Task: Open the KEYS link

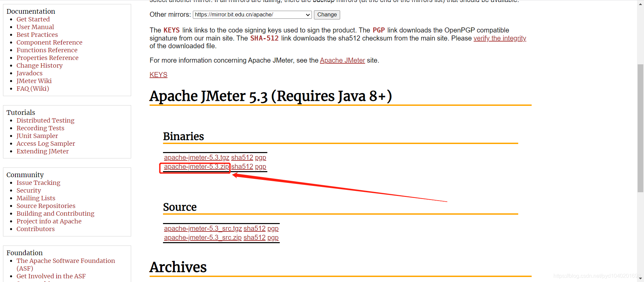Action: 158,75
